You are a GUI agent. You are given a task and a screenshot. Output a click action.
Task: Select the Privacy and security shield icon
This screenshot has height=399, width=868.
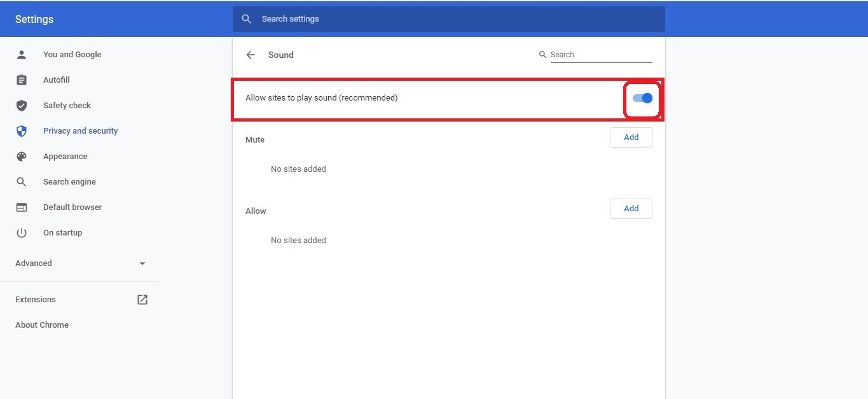[x=21, y=130]
